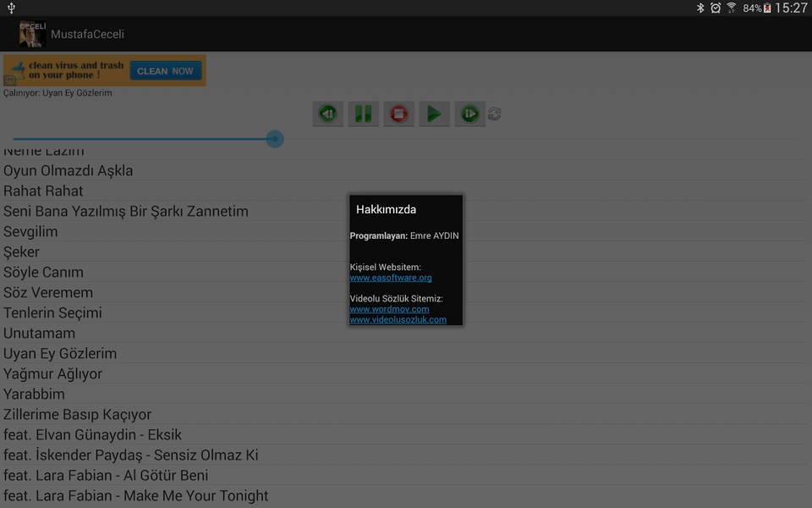Viewport: 812px width, 508px height.
Task: Play 'feat. Lara Fabian - Al Götür Beni'
Action: click(x=406, y=475)
